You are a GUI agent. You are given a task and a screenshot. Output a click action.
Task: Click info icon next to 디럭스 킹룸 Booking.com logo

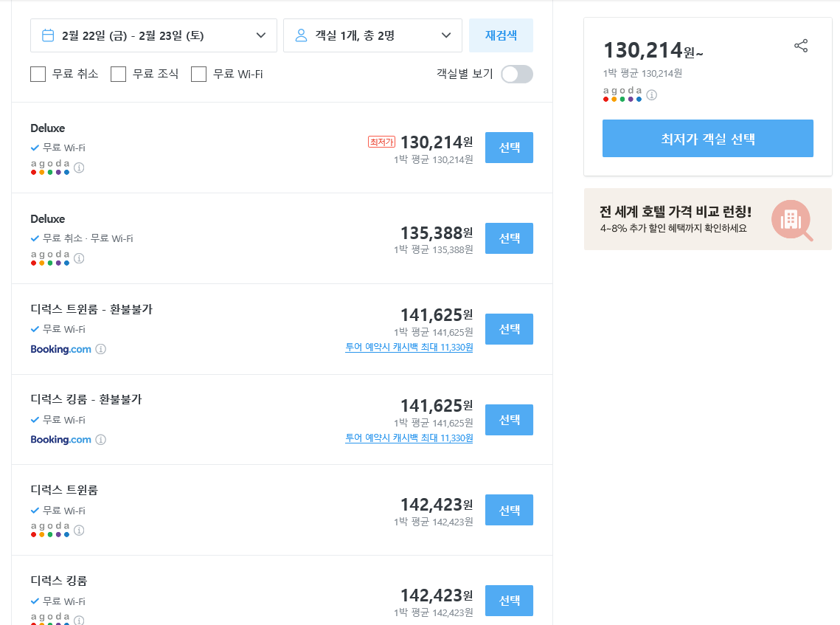coord(101,440)
